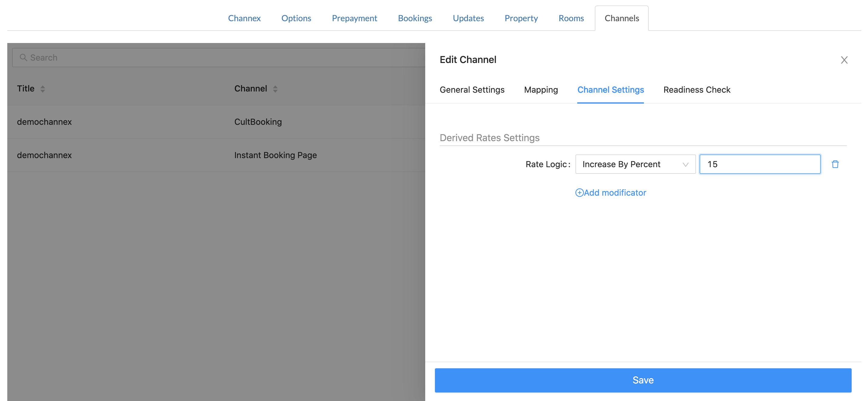Viewport: 868px width, 401px height.
Task: Click the plus icon beside Add modificator
Action: click(579, 193)
